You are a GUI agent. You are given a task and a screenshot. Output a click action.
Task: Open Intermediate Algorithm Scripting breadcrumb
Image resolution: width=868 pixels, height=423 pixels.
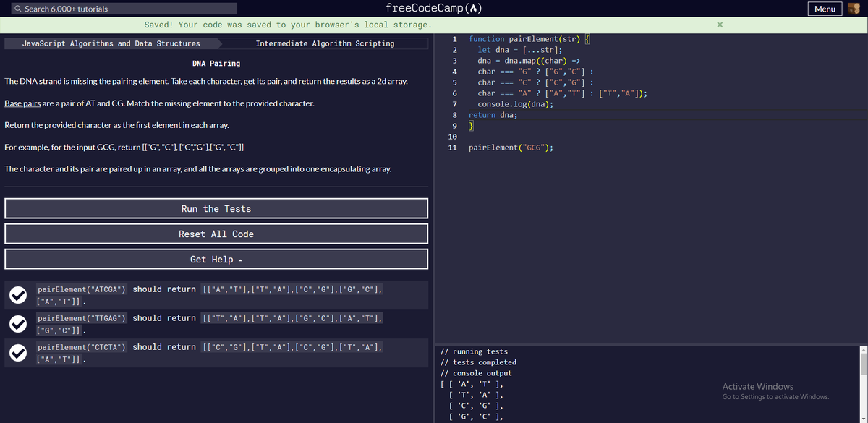325,43
